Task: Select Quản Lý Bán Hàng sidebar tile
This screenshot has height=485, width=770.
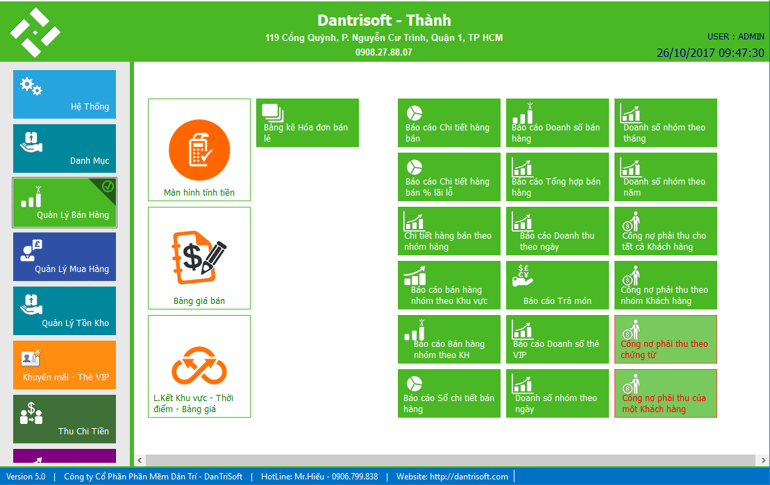Action: click(64, 203)
